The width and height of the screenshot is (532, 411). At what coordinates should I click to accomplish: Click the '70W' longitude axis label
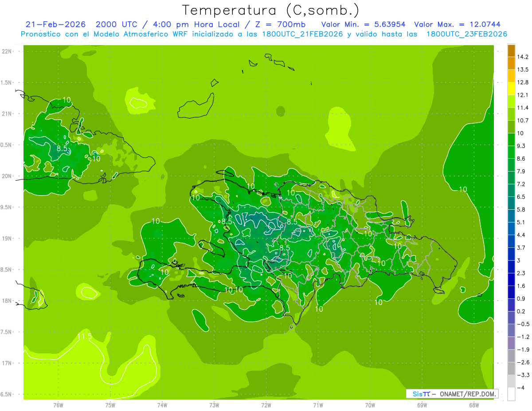click(370, 405)
